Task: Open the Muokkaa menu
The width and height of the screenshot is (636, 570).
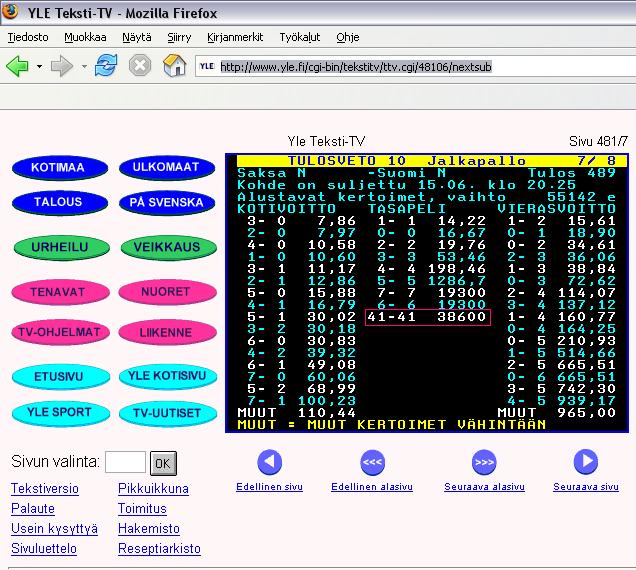Action: point(85,37)
